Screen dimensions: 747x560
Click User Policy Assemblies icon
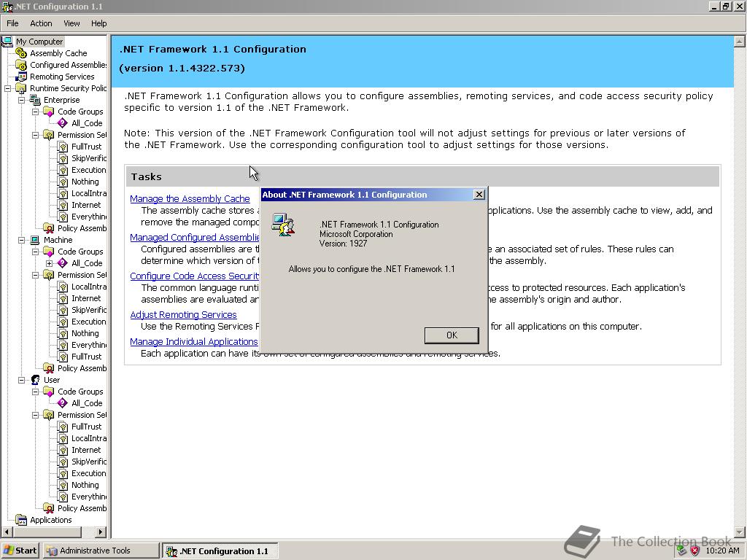coord(49,508)
